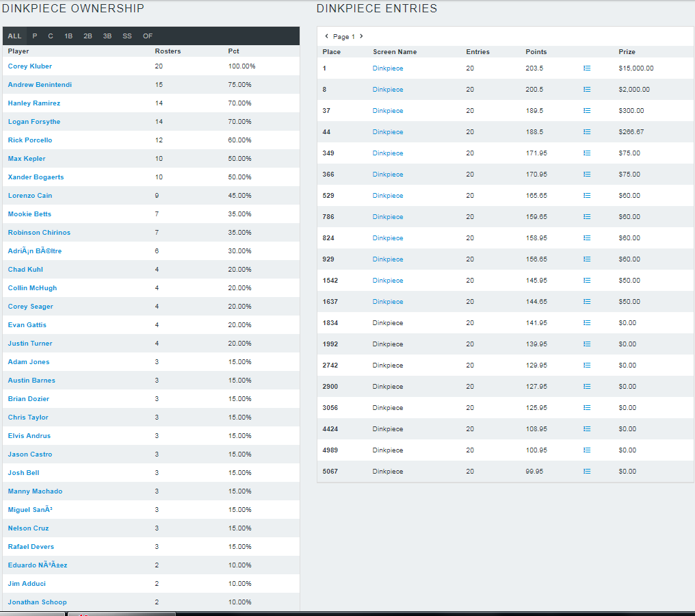Select the $15,000.00 prize cell

636,68
